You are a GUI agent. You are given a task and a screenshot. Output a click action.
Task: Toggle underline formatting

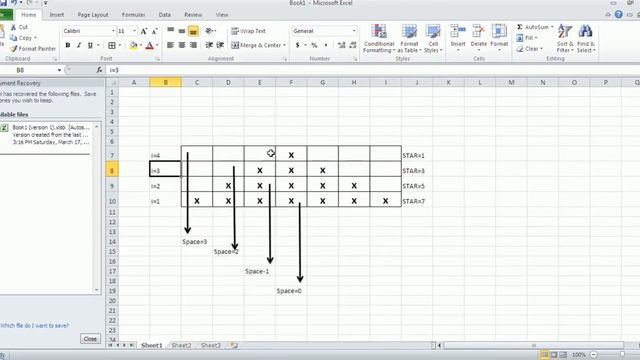90,45
